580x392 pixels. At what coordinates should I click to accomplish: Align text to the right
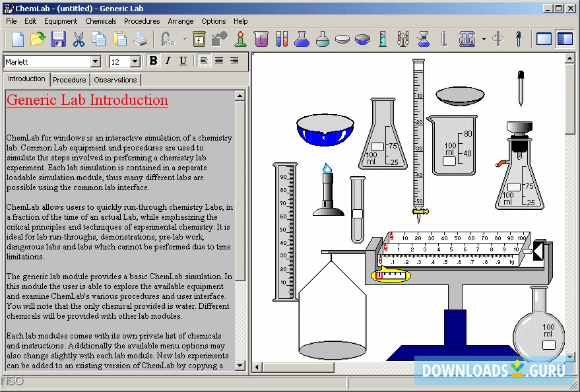point(234,61)
